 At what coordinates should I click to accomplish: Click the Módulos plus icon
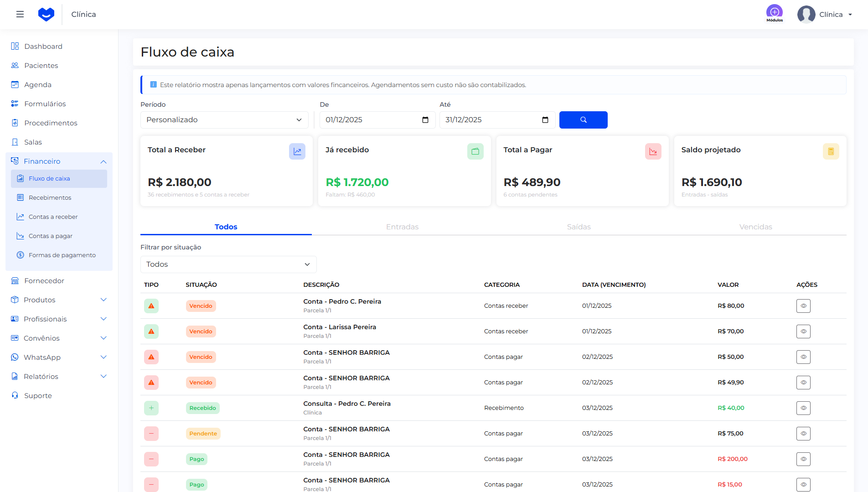(774, 12)
